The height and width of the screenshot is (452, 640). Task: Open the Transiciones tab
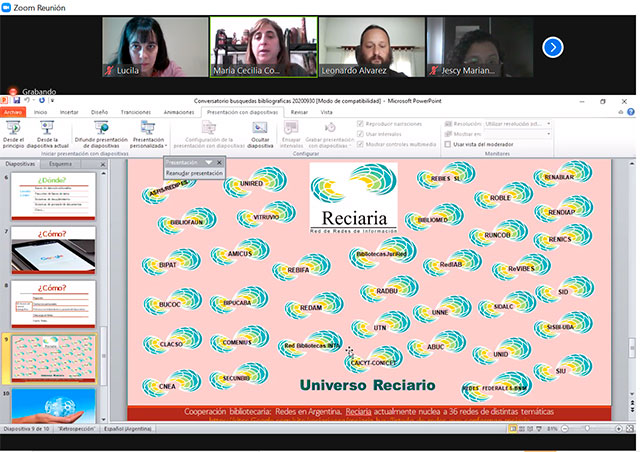click(x=136, y=112)
